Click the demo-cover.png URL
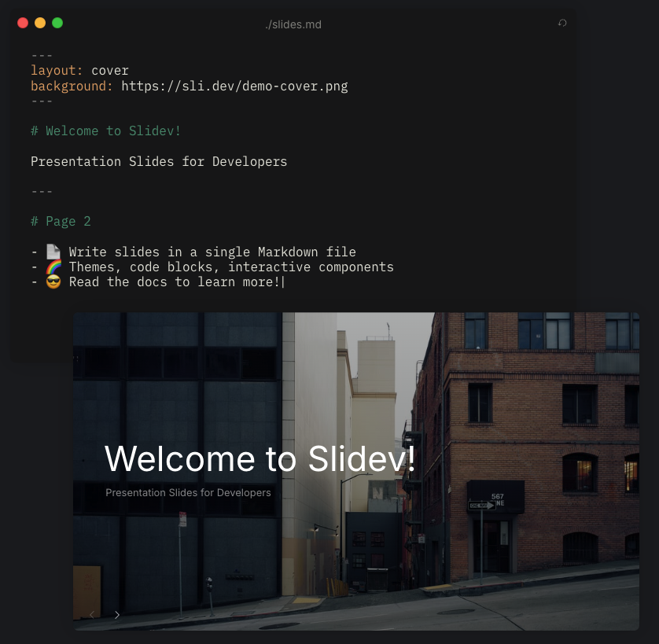 234,86
